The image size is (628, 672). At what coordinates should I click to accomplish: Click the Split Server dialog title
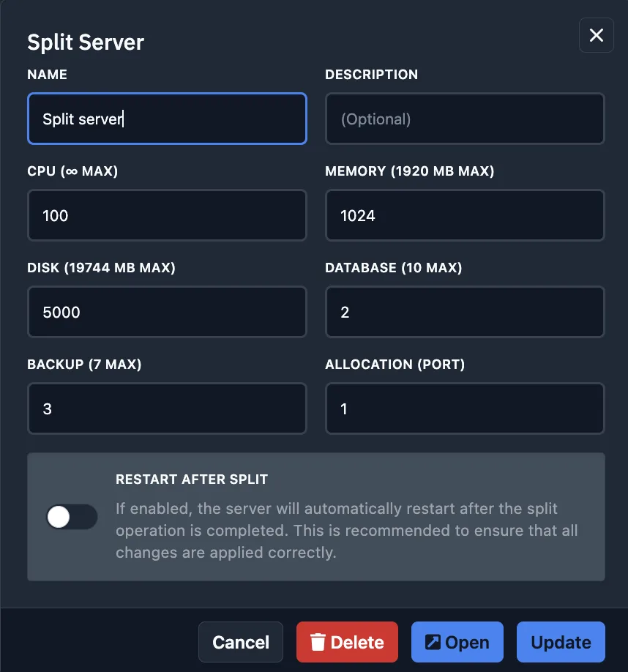tap(85, 42)
